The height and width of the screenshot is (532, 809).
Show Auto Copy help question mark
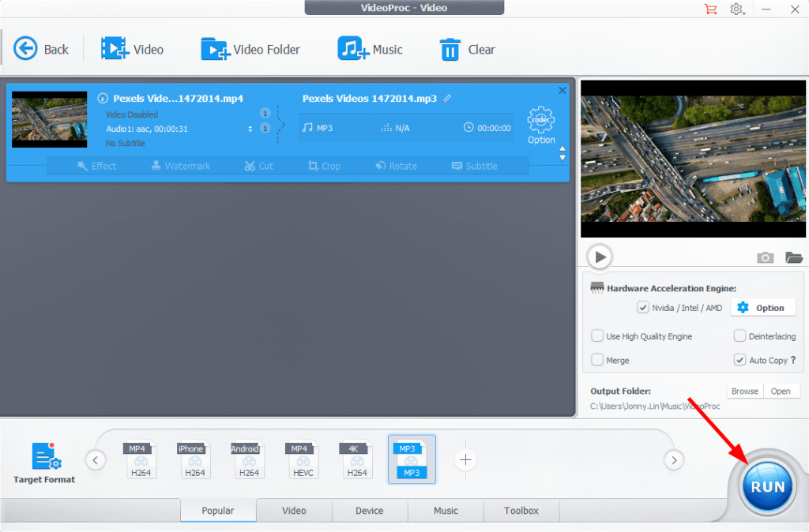793,360
